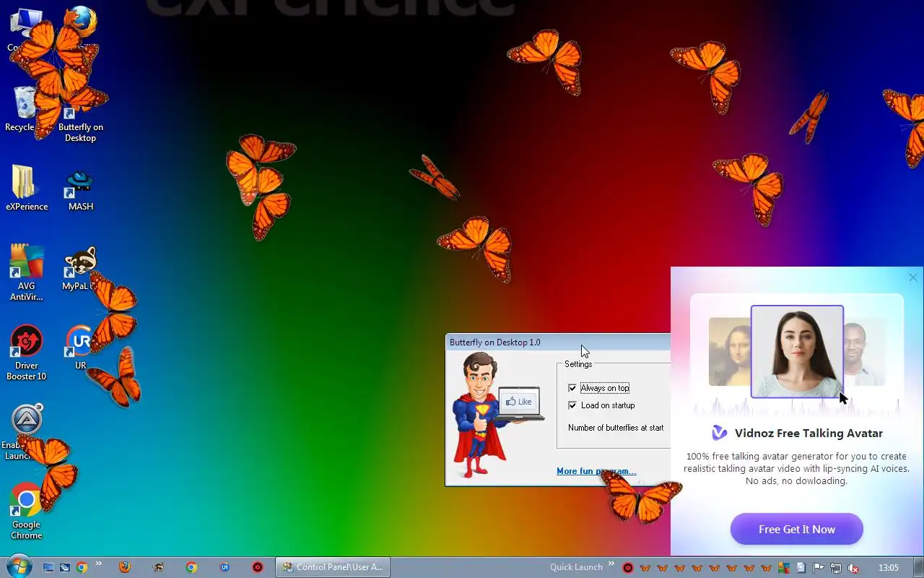This screenshot has height=578, width=924.
Task: Click the AVG icon in the system tray
Action: pyautogui.click(x=784, y=568)
